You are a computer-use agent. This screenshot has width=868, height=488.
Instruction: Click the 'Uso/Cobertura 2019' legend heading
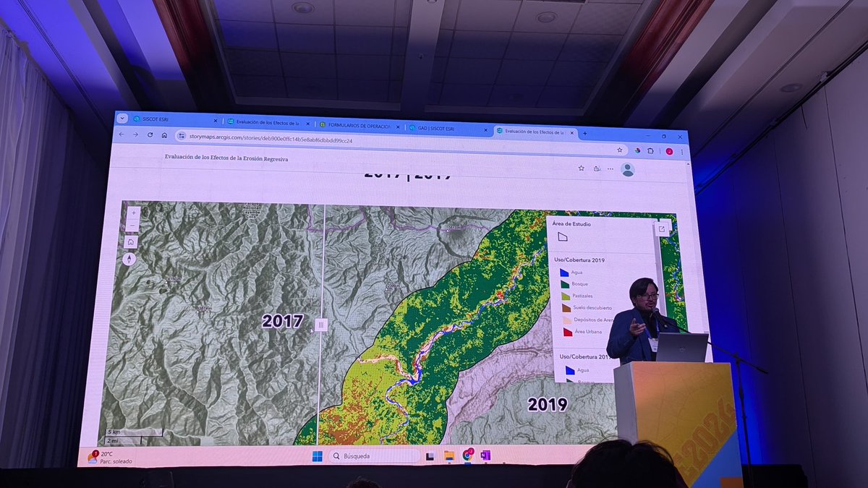pos(579,260)
